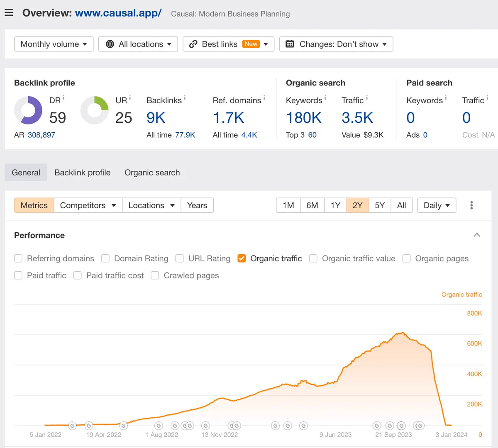Open the Competitors dropdown
This screenshot has height=448, width=498.
88,205
